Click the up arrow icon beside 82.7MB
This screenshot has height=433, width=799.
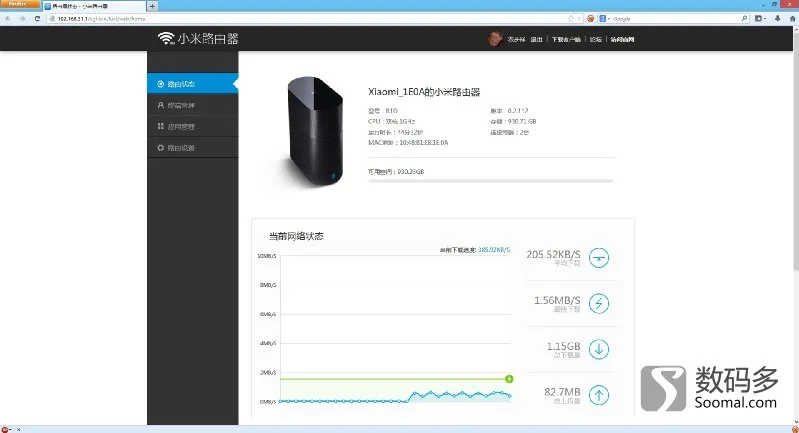pos(599,395)
